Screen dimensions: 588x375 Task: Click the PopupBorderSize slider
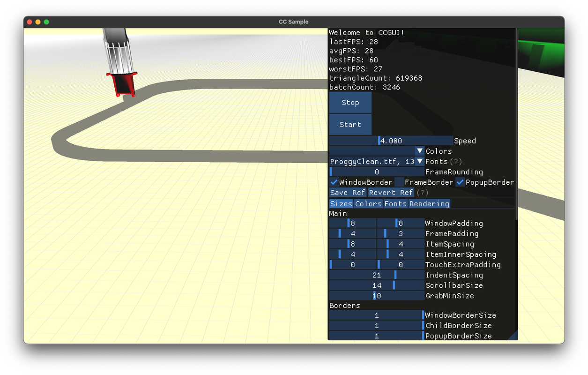(377, 336)
